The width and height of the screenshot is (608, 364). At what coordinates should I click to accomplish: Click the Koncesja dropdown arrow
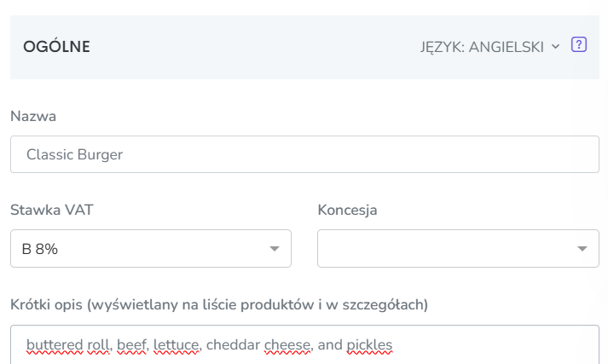(x=582, y=248)
